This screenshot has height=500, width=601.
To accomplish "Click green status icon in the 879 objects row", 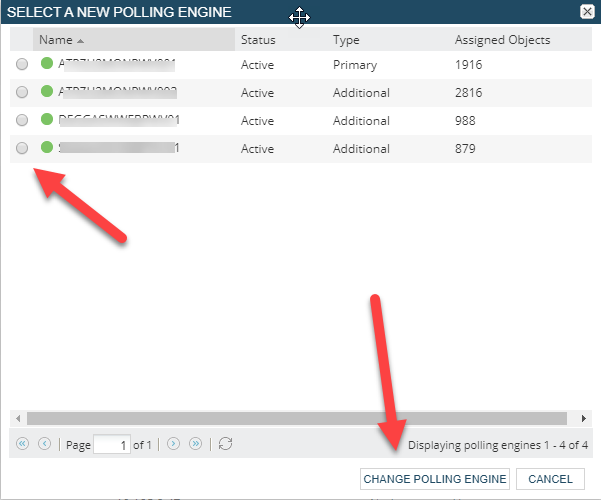I will coord(47,147).
